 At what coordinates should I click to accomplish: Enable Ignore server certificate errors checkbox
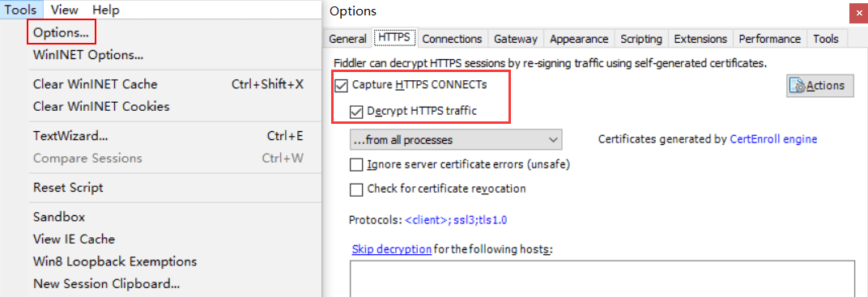click(356, 165)
